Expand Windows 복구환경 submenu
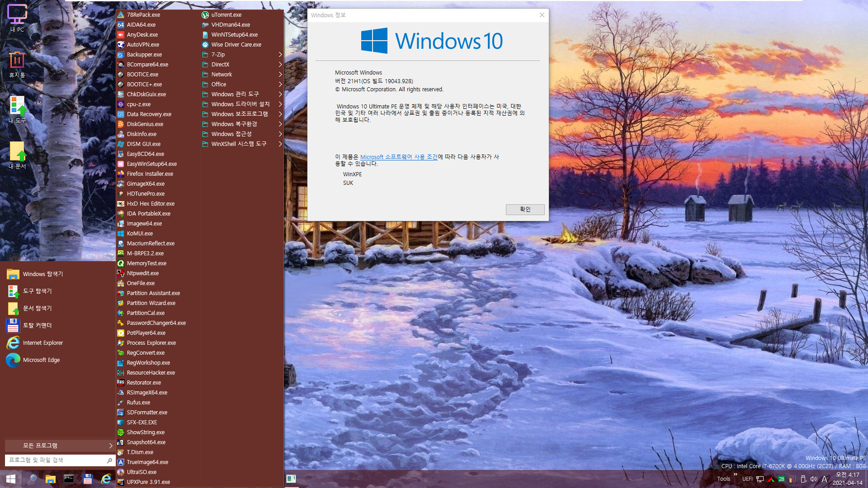The height and width of the screenshot is (488, 868). point(242,124)
